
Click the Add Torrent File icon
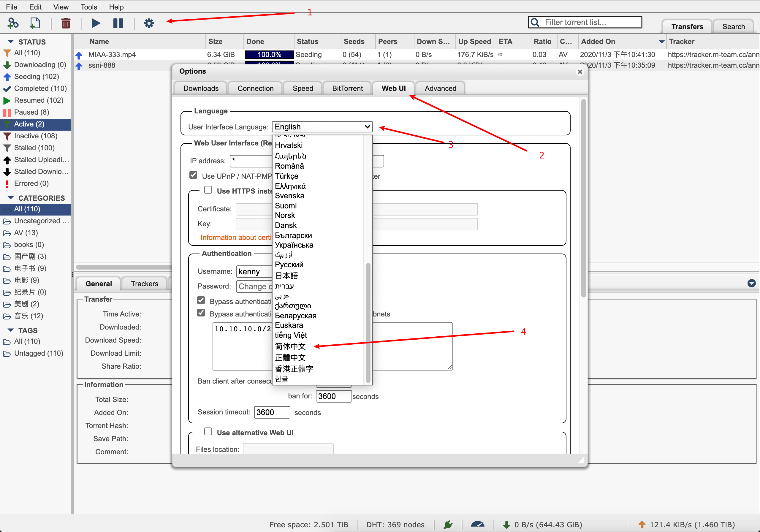tap(35, 23)
